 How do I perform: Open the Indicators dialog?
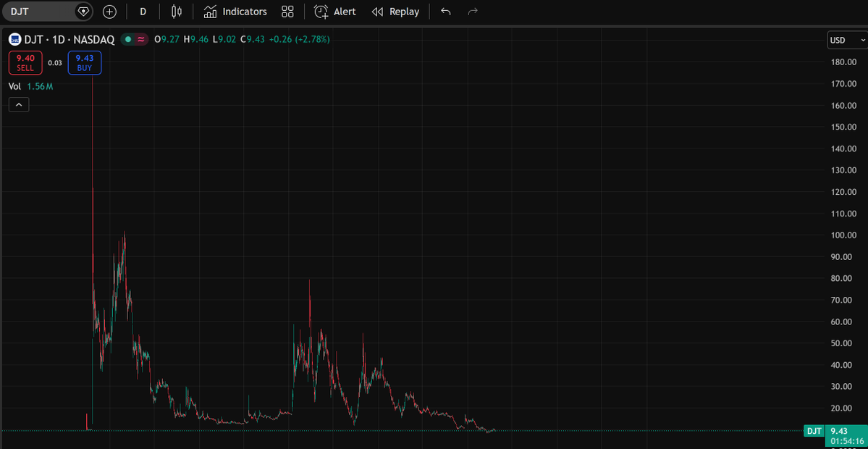pyautogui.click(x=235, y=12)
